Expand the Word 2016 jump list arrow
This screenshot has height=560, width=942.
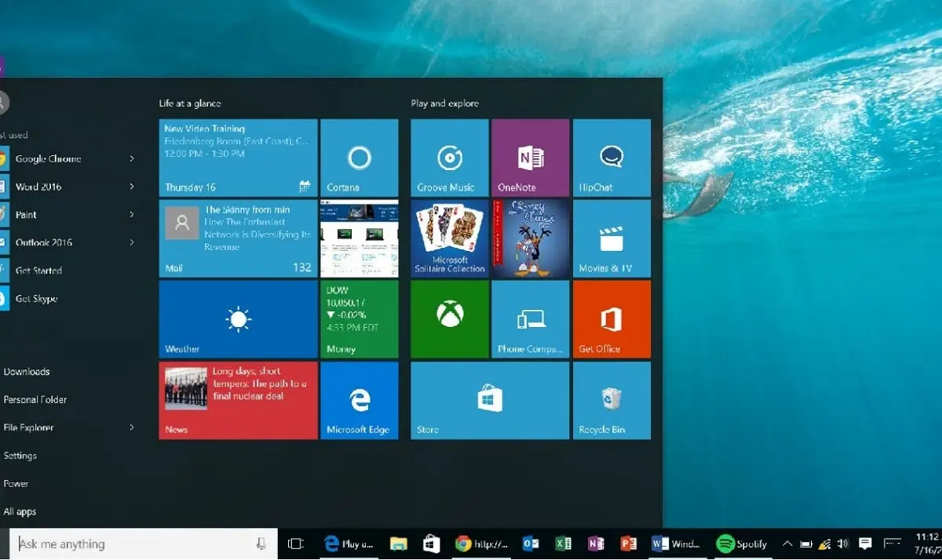[132, 187]
